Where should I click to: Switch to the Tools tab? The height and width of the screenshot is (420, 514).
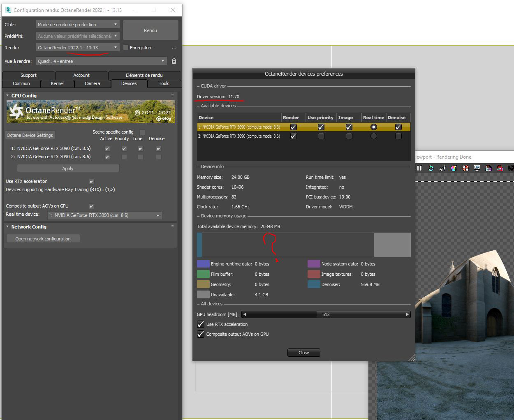tap(164, 83)
